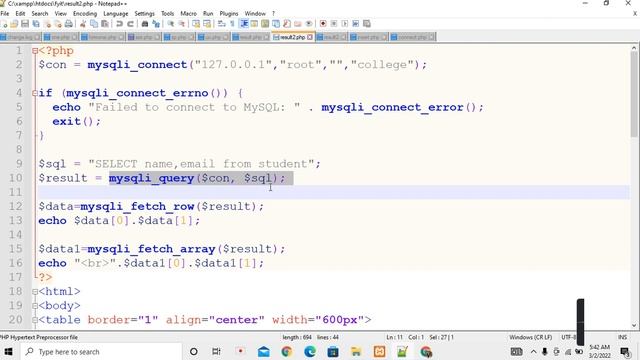The image size is (640, 360).
Task: Click line number 12 in the margin
Action: pyautogui.click(x=16, y=206)
